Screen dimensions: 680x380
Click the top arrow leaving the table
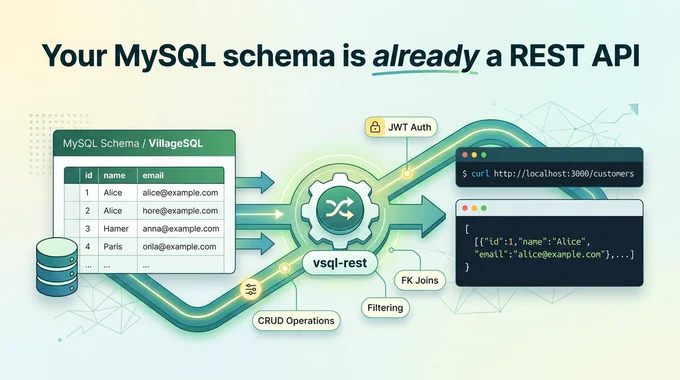click(255, 182)
